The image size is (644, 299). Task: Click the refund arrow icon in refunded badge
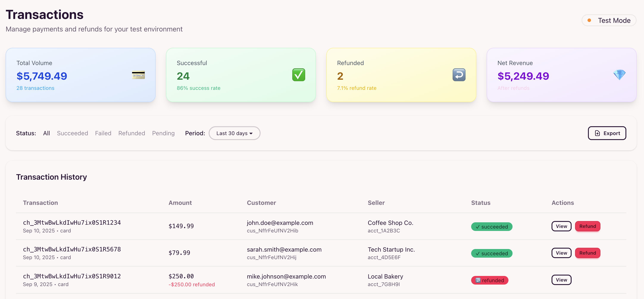(x=478, y=280)
